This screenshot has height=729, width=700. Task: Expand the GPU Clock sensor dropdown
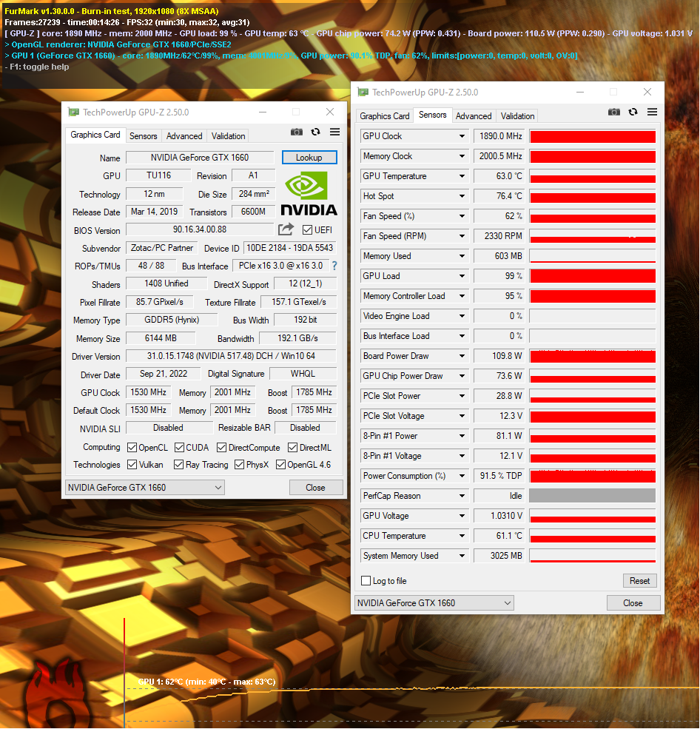(462, 136)
